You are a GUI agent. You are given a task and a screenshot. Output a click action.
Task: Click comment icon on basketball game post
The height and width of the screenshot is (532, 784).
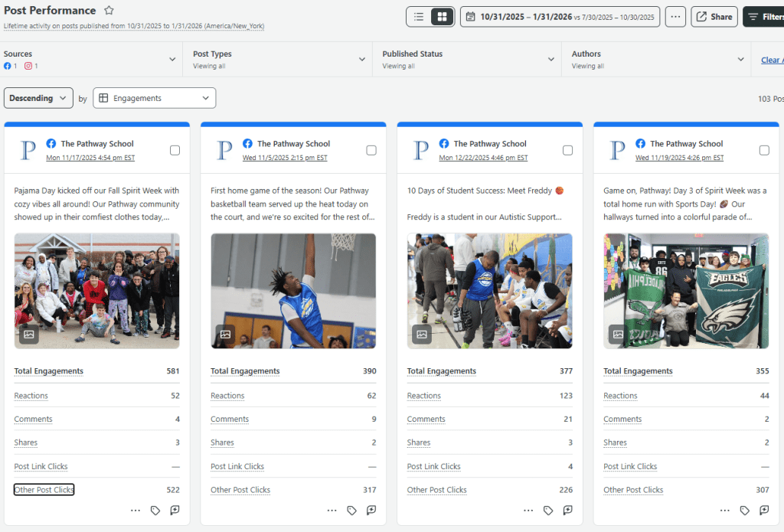(371, 511)
